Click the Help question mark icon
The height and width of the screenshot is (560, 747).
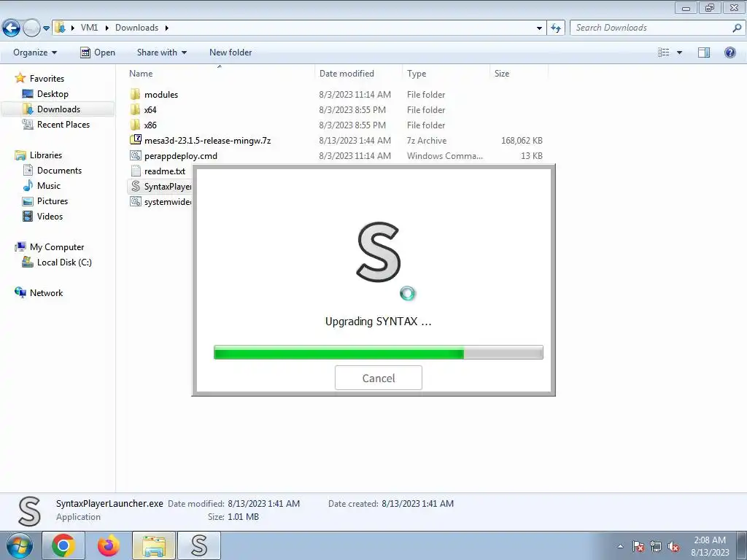tap(729, 52)
